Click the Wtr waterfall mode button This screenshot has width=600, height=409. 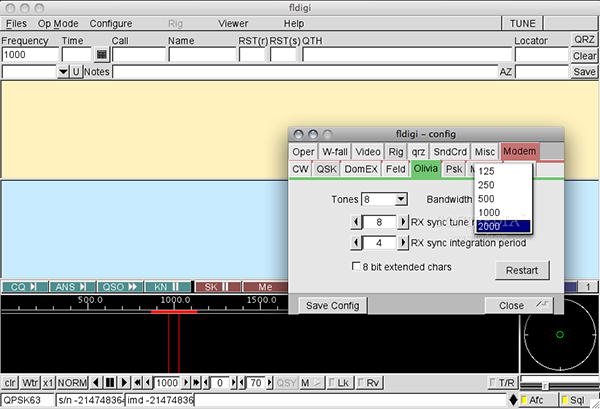coord(29,382)
